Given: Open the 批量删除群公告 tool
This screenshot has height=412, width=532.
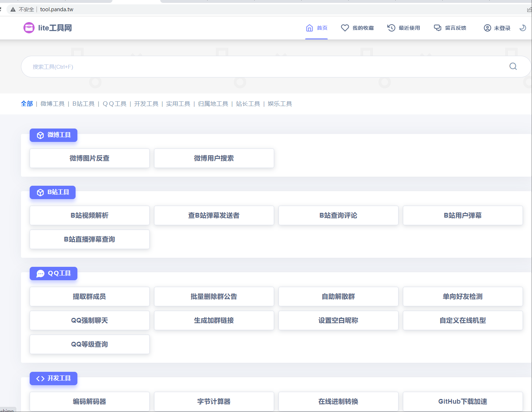Looking at the screenshot, I should coord(214,297).
